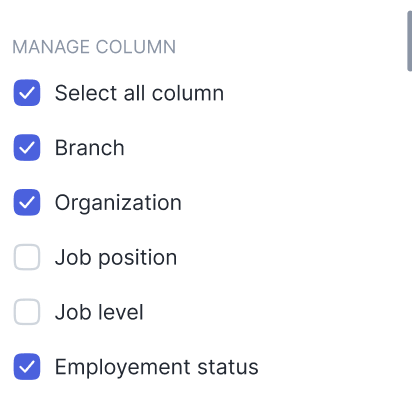
Task: Uncheck the Branch checkbox
Action: point(27,147)
